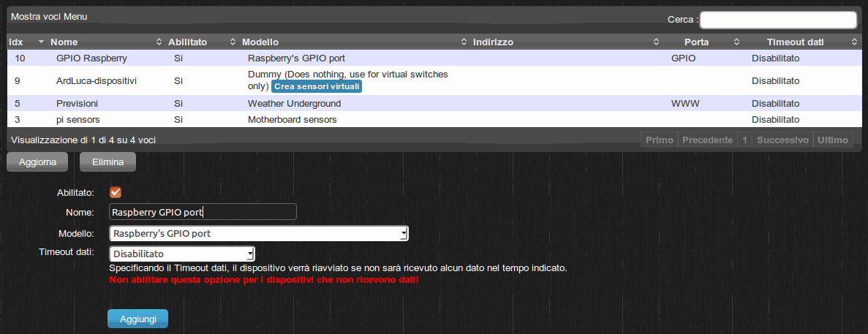Click Idx value 3
868x334 pixels.
tap(18, 119)
